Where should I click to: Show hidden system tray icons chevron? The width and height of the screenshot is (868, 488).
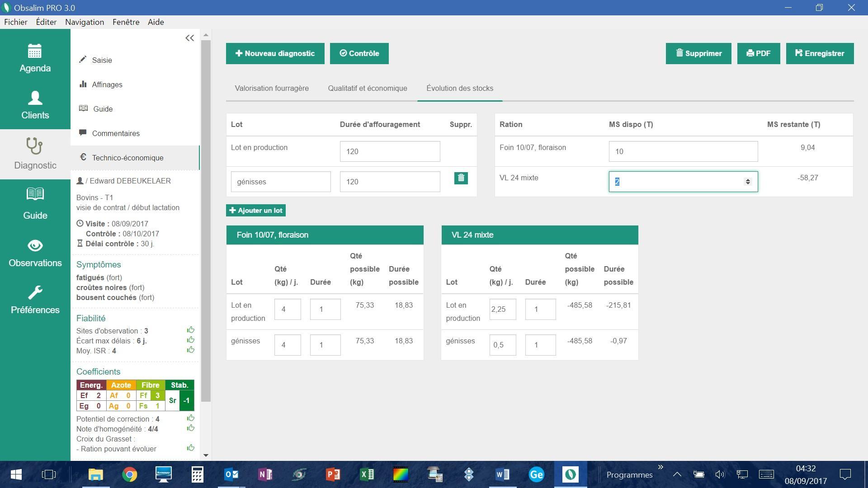point(677,474)
